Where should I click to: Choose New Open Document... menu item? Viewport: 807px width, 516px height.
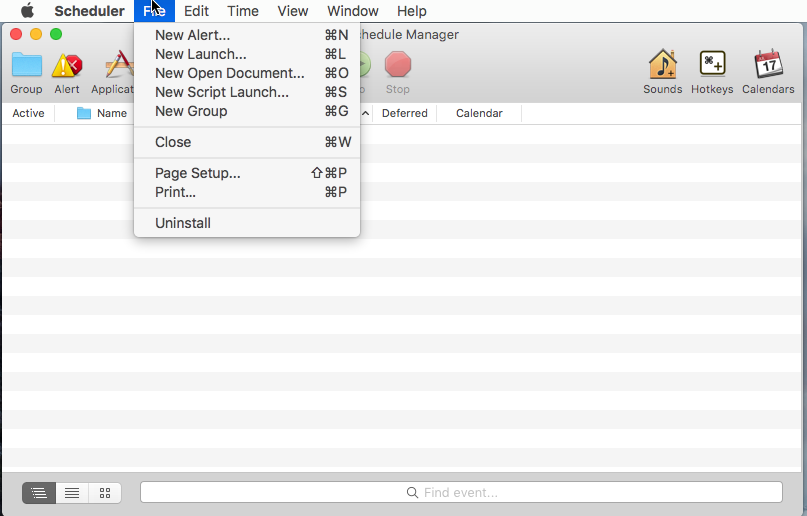click(x=247, y=73)
